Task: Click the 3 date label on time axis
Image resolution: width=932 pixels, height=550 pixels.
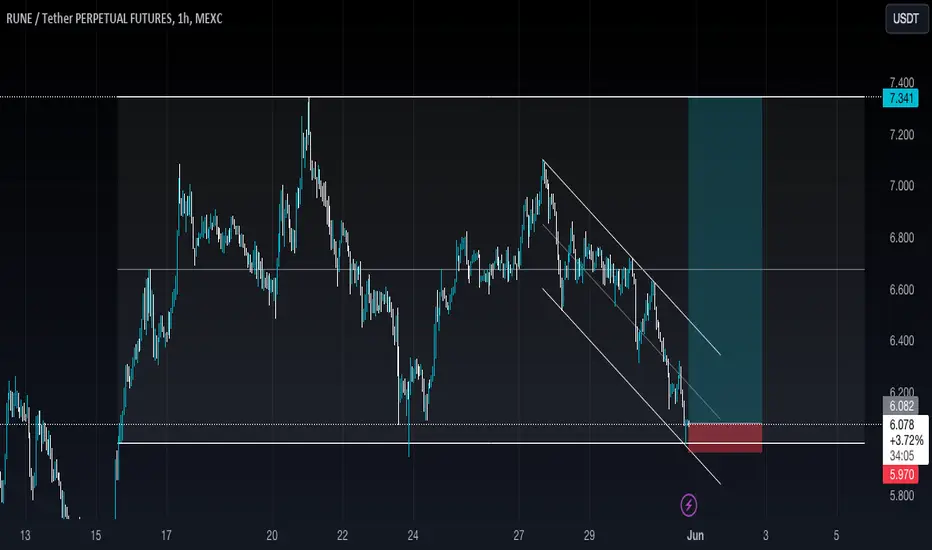Action: [766, 535]
